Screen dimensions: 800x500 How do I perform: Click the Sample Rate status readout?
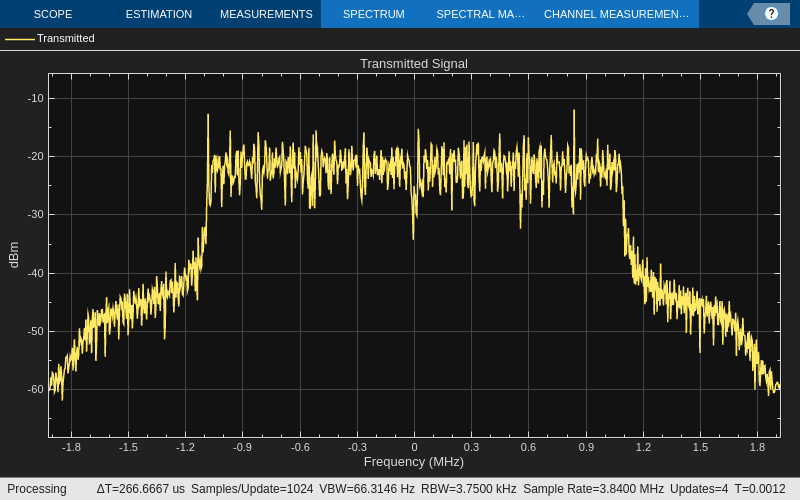click(593, 489)
